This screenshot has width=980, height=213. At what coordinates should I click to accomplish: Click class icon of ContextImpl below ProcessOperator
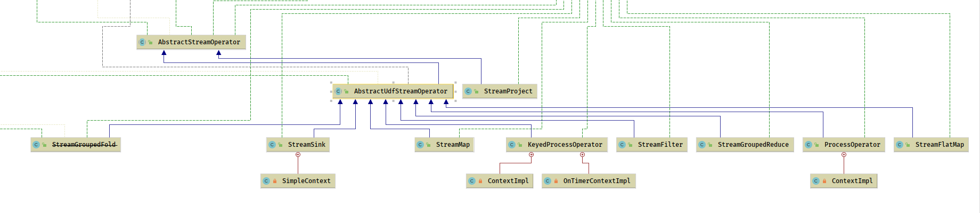(x=816, y=181)
